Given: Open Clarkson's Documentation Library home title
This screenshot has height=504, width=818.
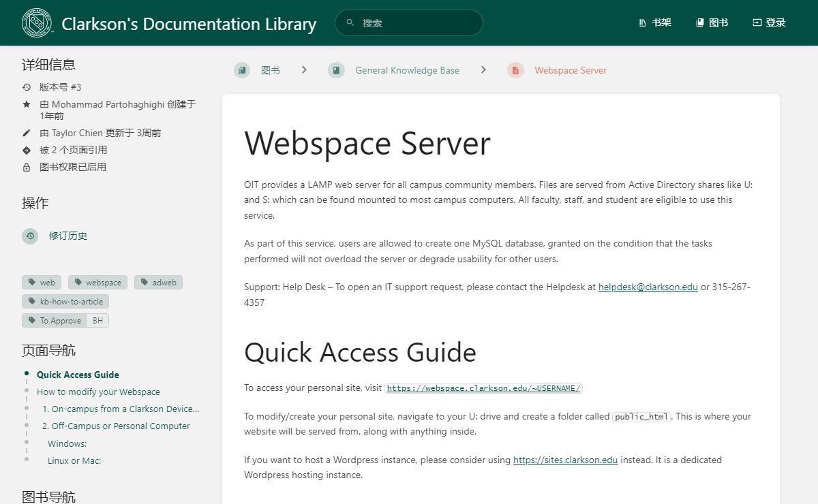Looking at the screenshot, I should 189,24.
